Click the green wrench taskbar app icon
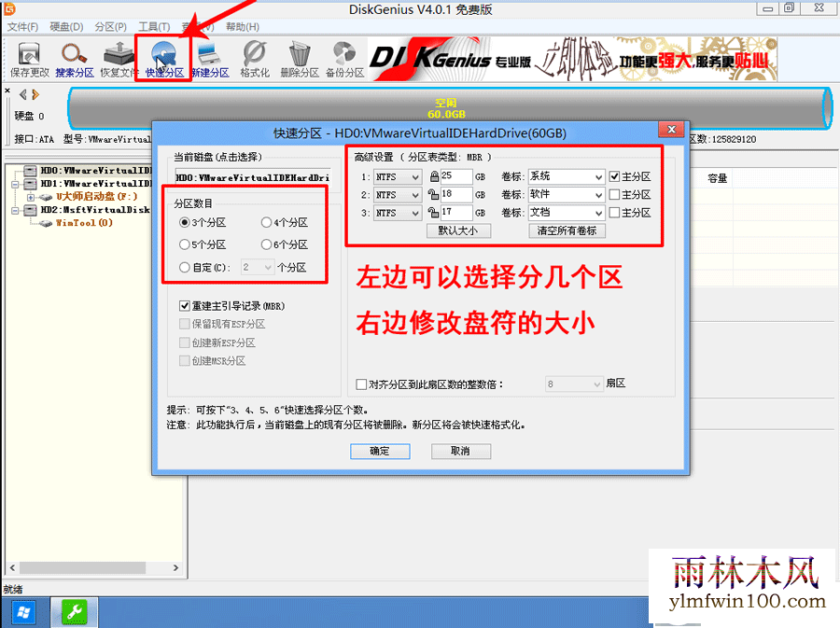 pyautogui.click(x=75, y=612)
